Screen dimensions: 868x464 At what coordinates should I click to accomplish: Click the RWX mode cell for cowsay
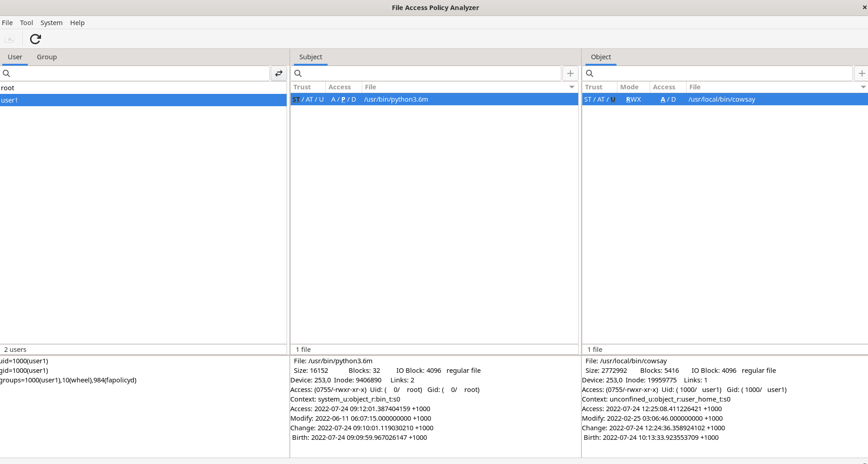[633, 99]
